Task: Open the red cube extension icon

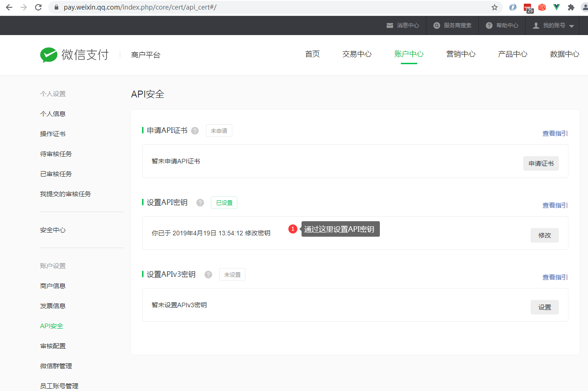Action: (542, 7)
